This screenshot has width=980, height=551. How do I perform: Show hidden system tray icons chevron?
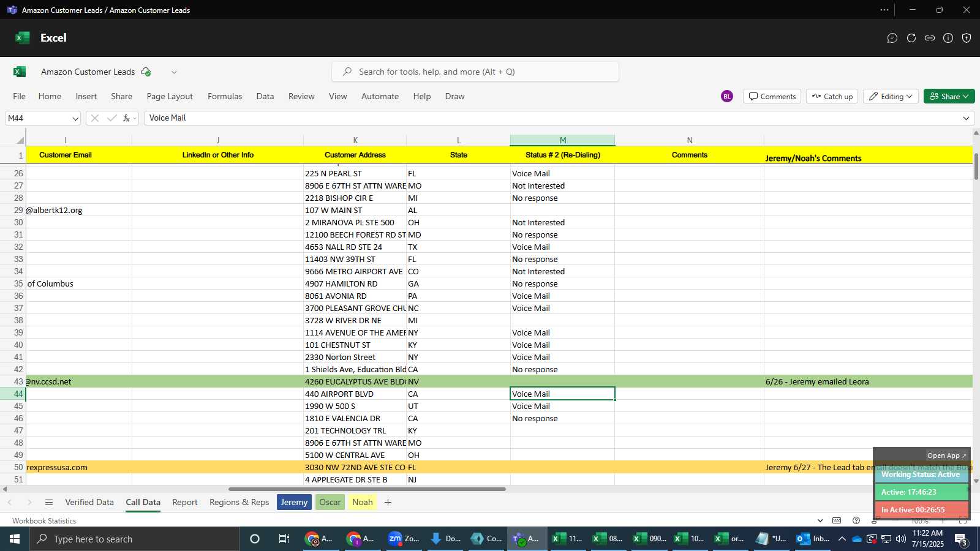click(x=842, y=539)
